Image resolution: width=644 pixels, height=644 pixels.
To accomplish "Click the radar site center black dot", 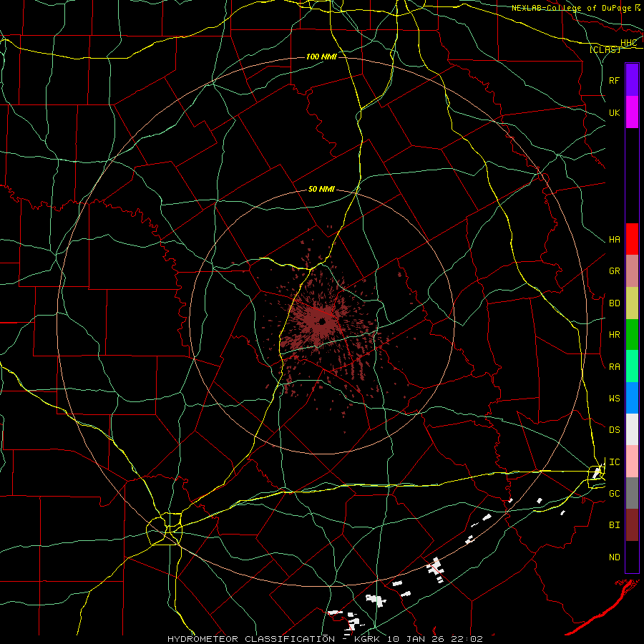I will (x=323, y=321).
